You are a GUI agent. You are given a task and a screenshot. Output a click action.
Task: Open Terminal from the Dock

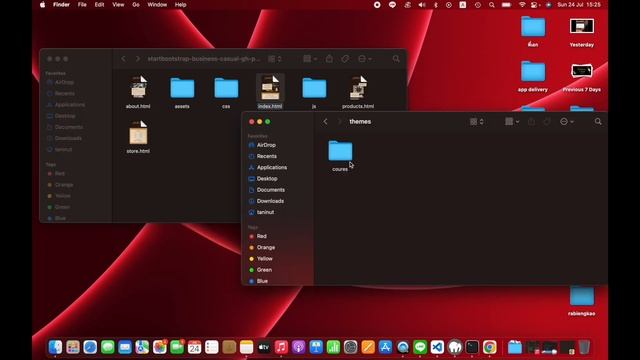coord(472,347)
